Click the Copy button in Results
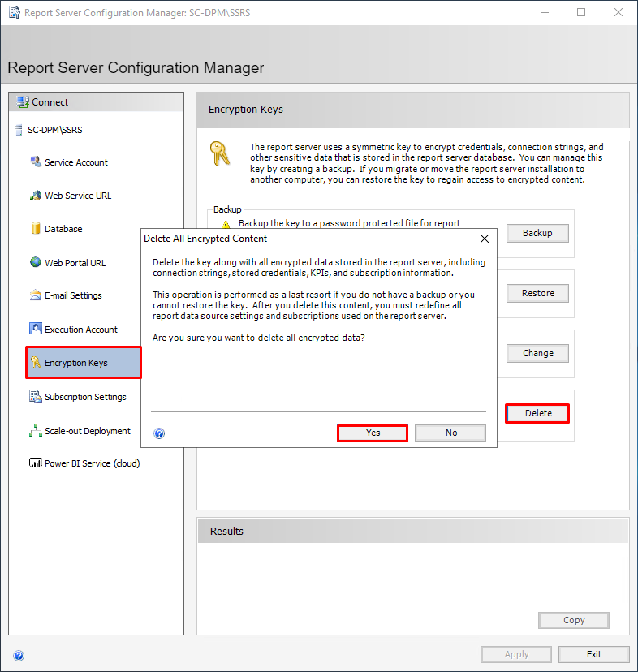This screenshot has width=638, height=672. (x=574, y=620)
